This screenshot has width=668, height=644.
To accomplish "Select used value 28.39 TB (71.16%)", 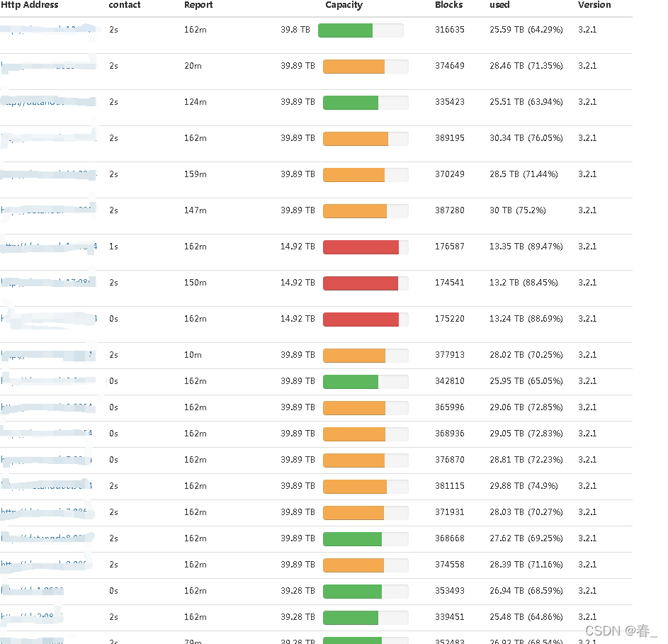I will 526,565.
